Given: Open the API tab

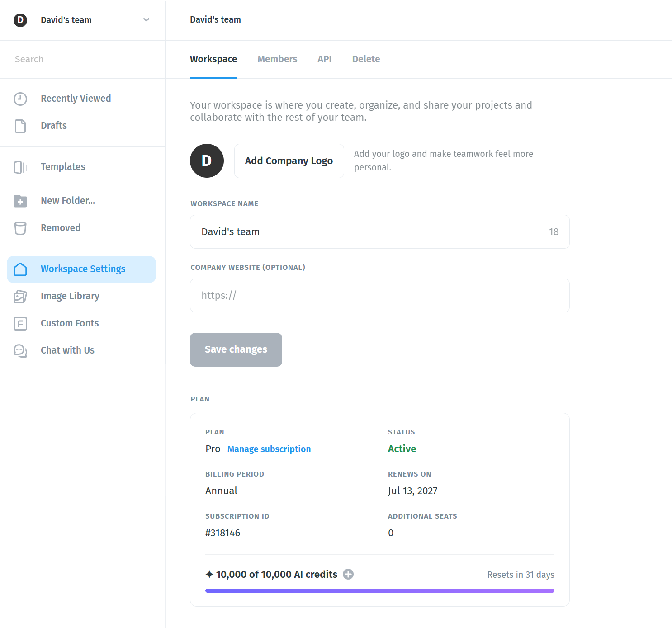Looking at the screenshot, I should coord(324,59).
